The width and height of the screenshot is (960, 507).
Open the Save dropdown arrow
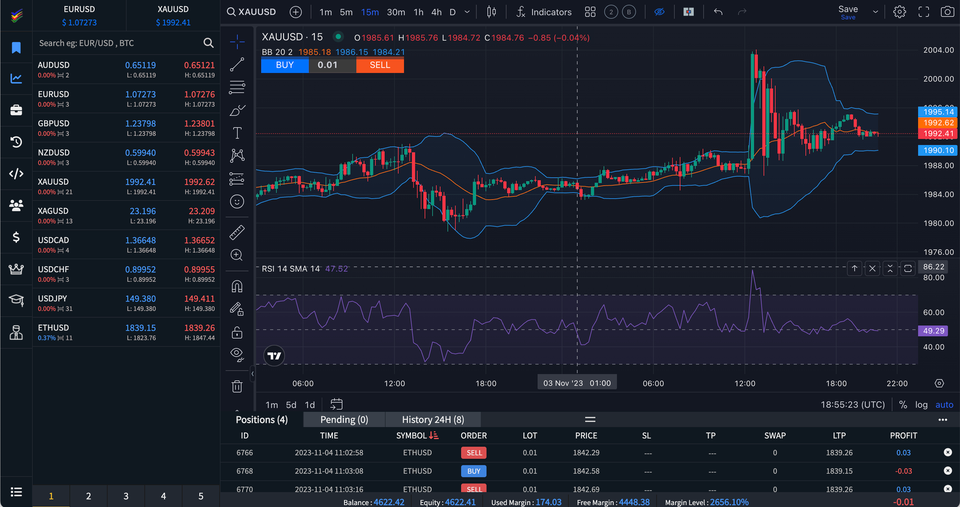(x=876, y=12)
